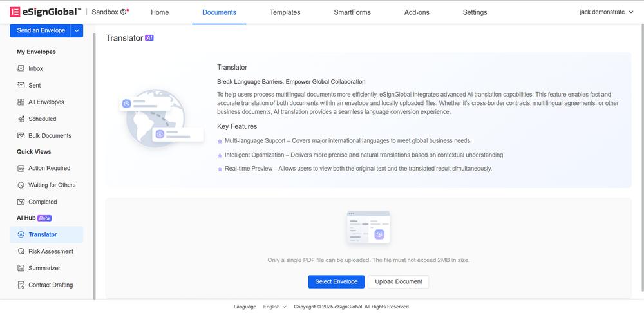This screenshot has height=313, width=644.
Task: Open Bulk Documents icon
Action: [x=21, y=135]
